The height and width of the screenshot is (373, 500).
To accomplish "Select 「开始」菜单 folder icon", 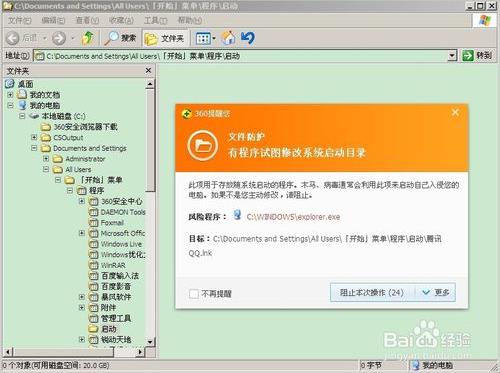I will click(70, 180).
